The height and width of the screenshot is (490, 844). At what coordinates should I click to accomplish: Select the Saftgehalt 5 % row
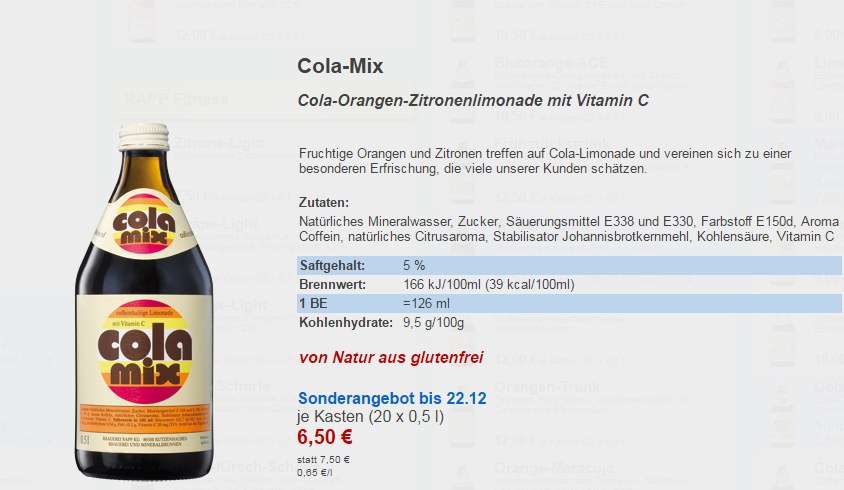point(569,265)
